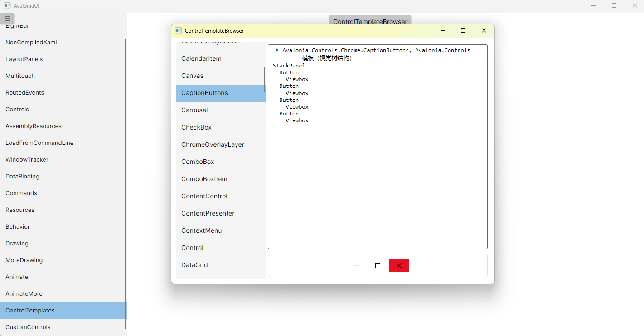Click the main sidebar scrollbar
The image size is (644, 336).
(126, 184)
